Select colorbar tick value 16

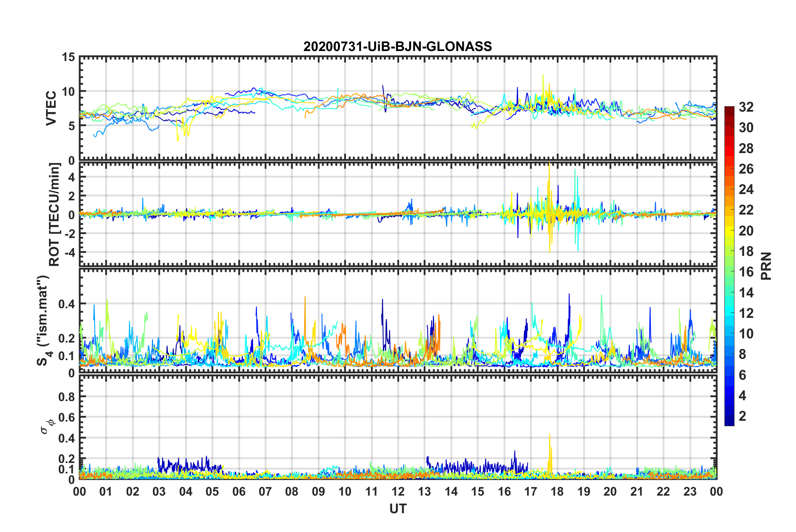746,272
